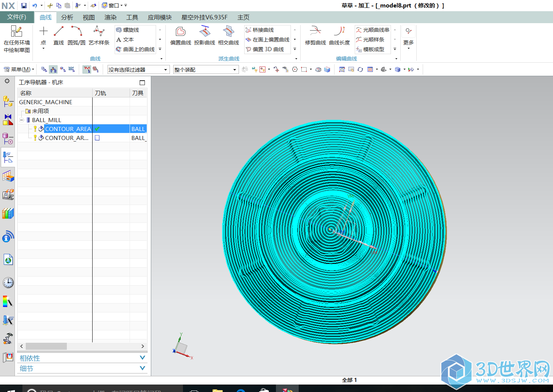
Task: Open the Undo history dropdown arrow
Action: 41,6
